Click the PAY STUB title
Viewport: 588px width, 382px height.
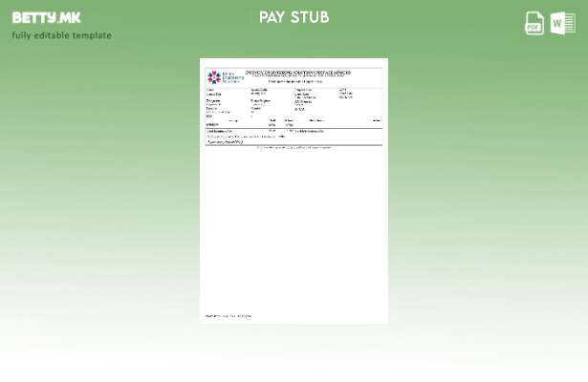tap(294, 17)
